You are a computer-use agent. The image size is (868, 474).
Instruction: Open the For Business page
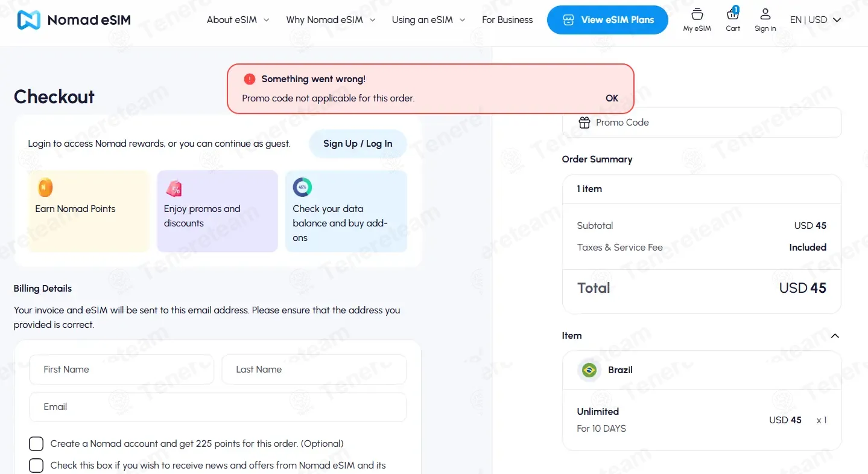(x=507, y=20)
